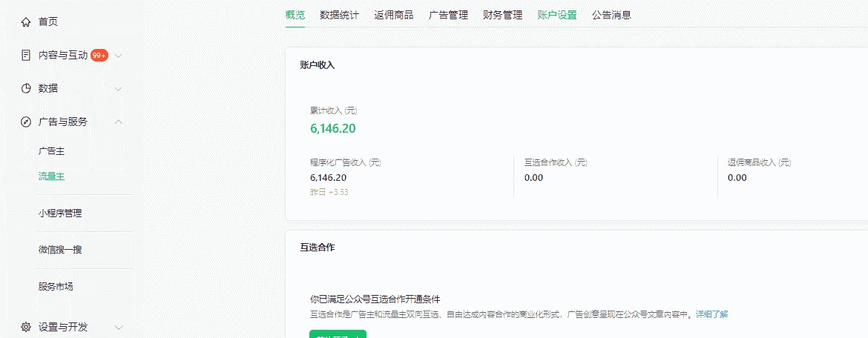Click the 设置与开发 gear icon

point(26,327)
